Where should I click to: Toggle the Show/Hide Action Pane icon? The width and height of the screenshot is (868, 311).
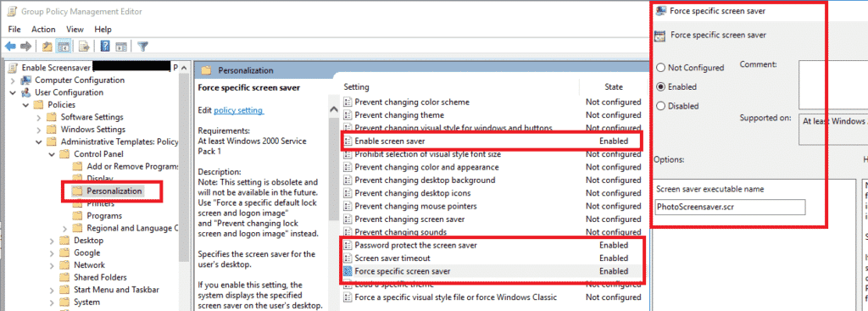tap(121, 47)
